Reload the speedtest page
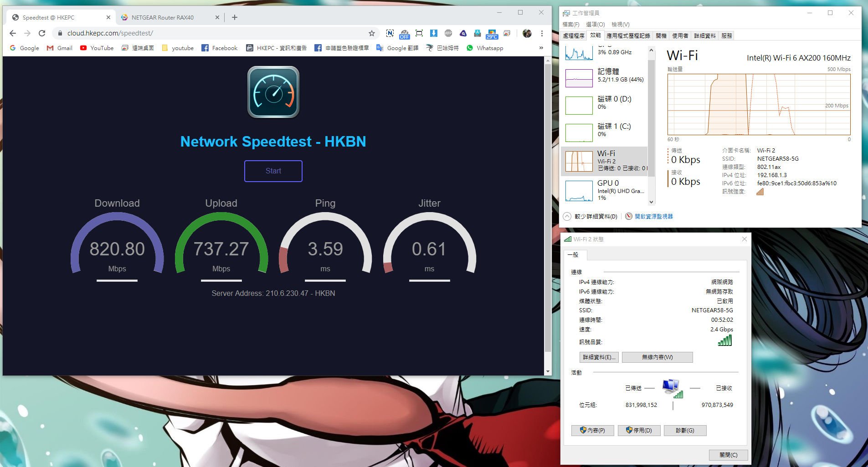The width and height of the screenshot is (868, 467). 42,33
